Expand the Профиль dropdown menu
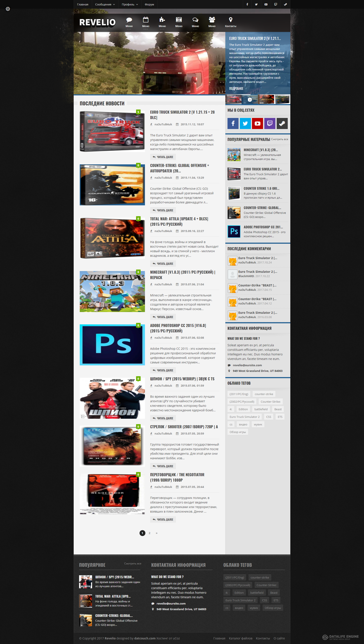The image size is (364, 644). point(130,4)
